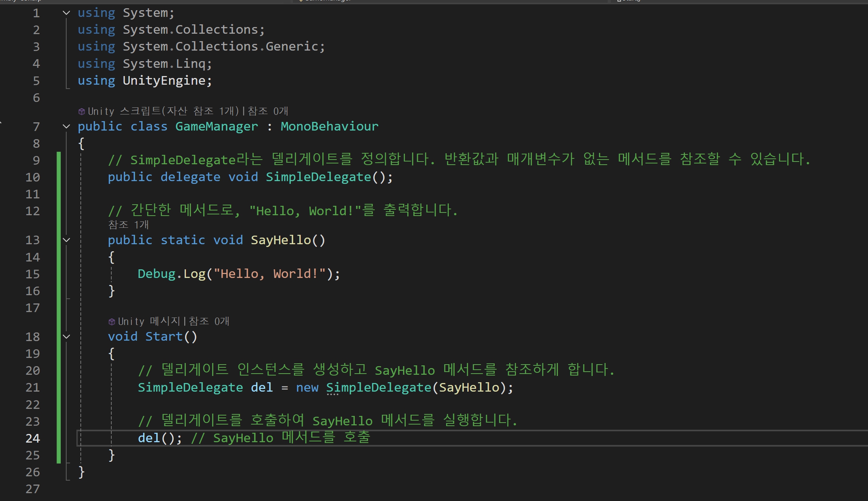Click 'using UnityEngine;' on line 5

point(145,81)
